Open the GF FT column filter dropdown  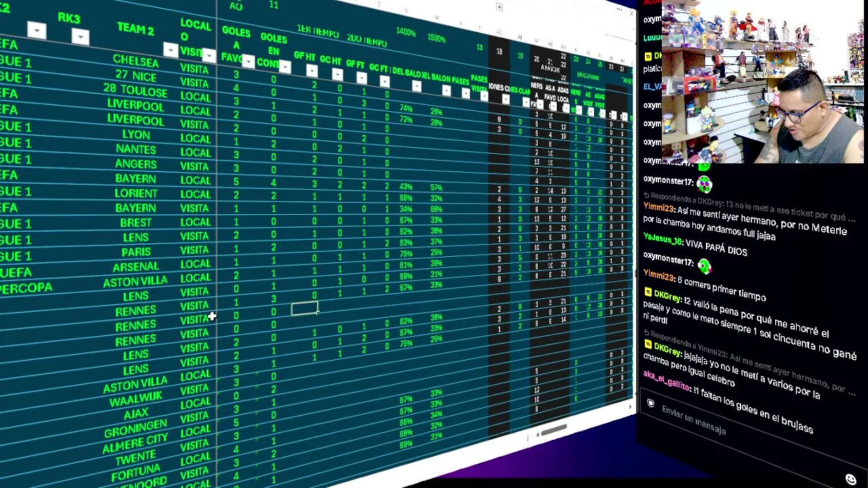click(361, 78)
